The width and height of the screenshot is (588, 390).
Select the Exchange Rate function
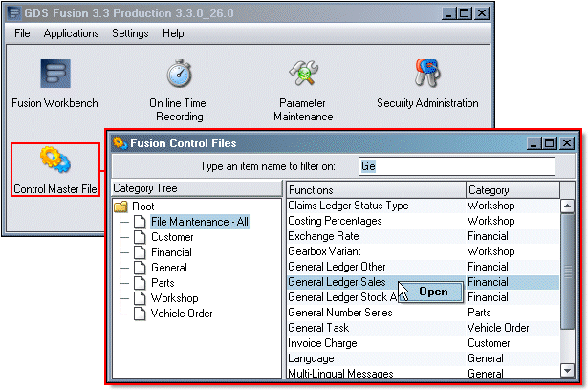423,236
